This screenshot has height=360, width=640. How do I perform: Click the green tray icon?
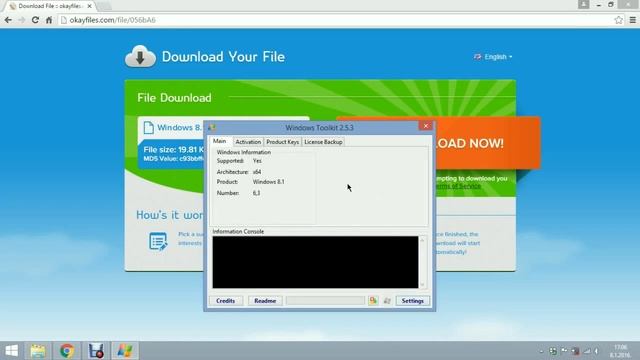[x=553, y=351]
